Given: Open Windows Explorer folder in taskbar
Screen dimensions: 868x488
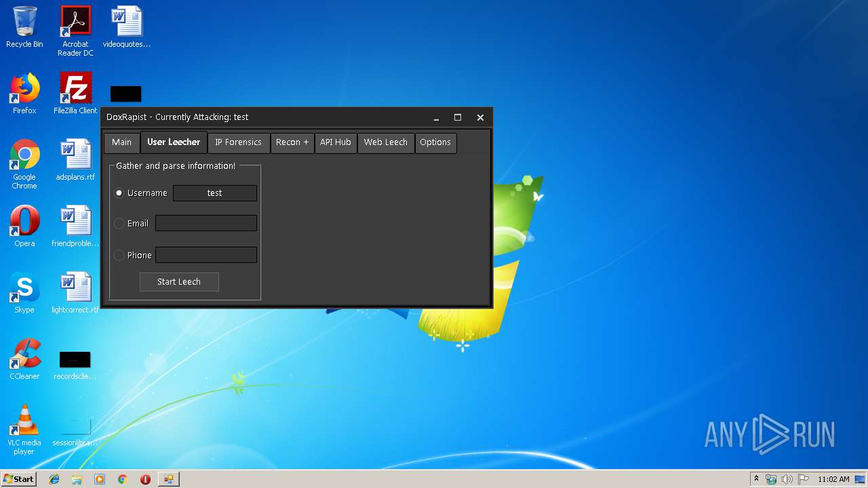Looking at the screenshot, I should [x=77, y=479].
